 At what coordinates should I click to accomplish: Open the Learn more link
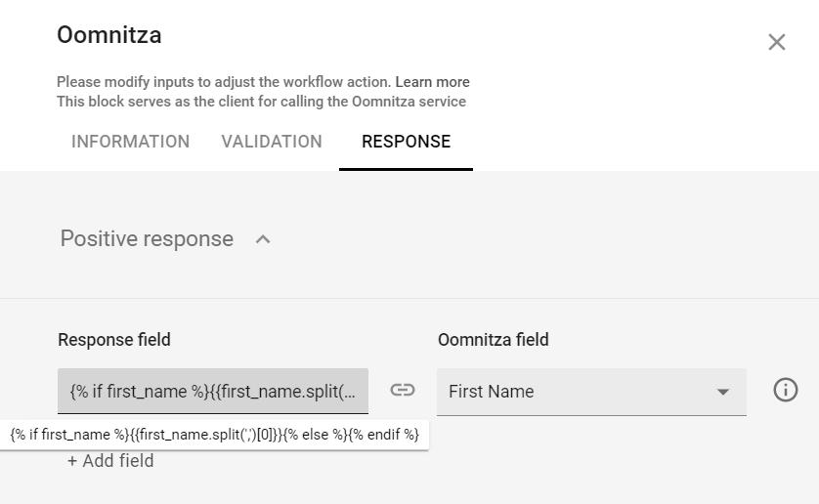tap(432, 82)
